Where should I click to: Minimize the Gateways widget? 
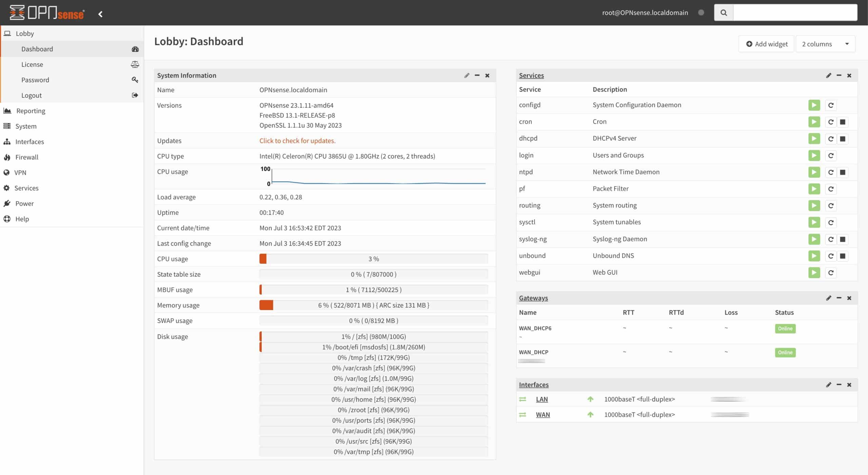click(x=839, y=298)
